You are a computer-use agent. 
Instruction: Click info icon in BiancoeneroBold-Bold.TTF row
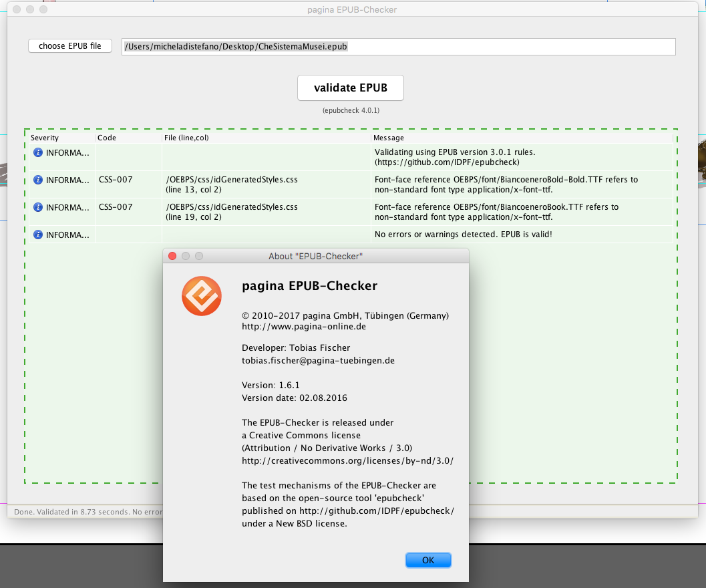[x=38, y=180]
